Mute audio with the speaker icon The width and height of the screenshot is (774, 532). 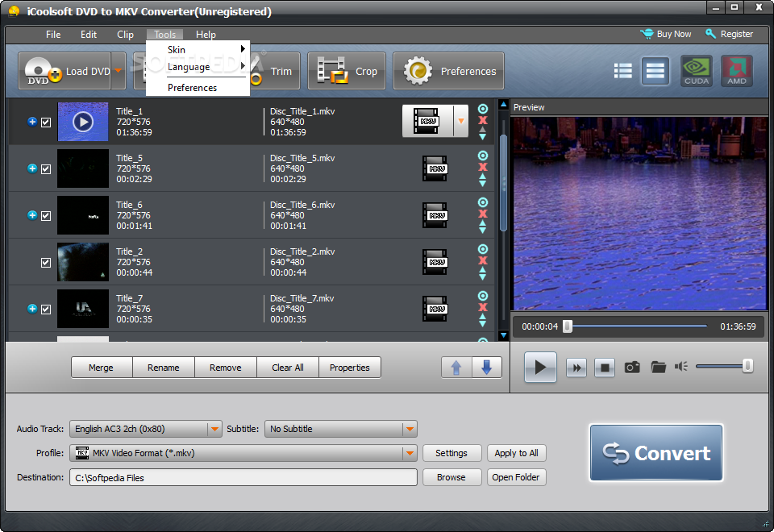(x=681, y=366)
